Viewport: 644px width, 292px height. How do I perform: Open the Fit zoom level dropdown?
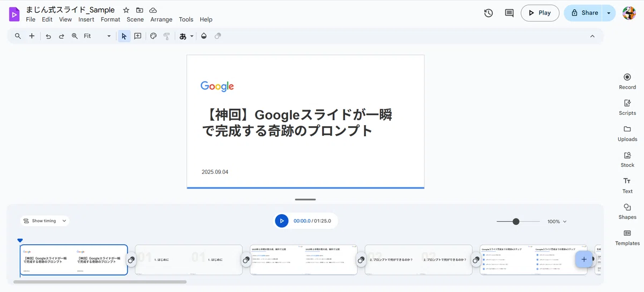[x=97, y=36]
